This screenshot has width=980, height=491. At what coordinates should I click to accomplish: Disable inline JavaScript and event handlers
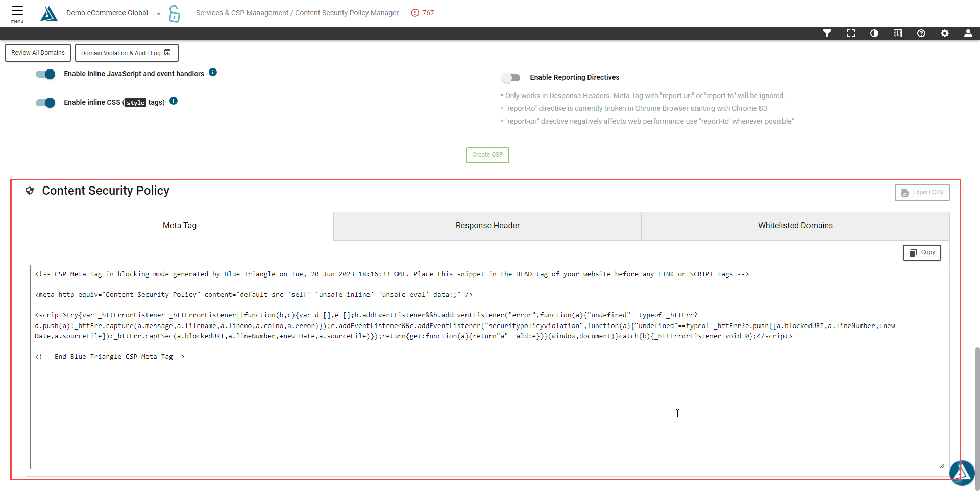[45, 74]
